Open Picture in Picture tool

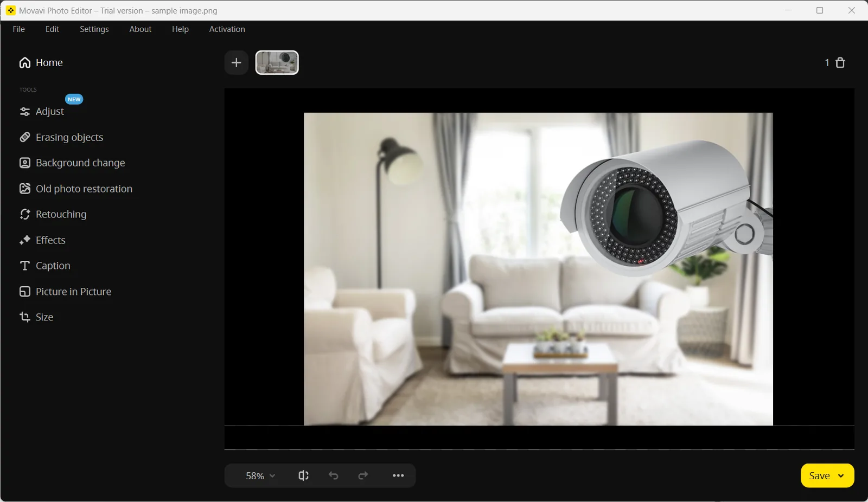tap(66, 292)
